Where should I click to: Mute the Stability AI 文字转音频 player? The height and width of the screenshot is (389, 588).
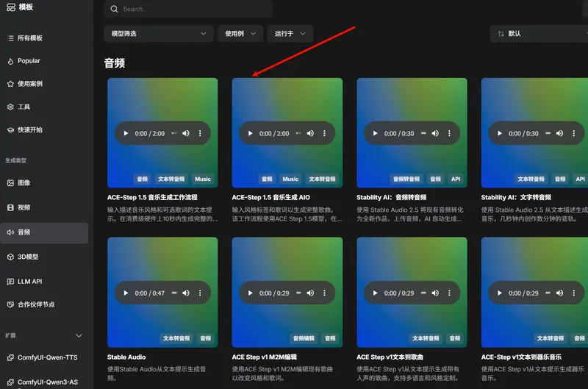pos(559,133)
